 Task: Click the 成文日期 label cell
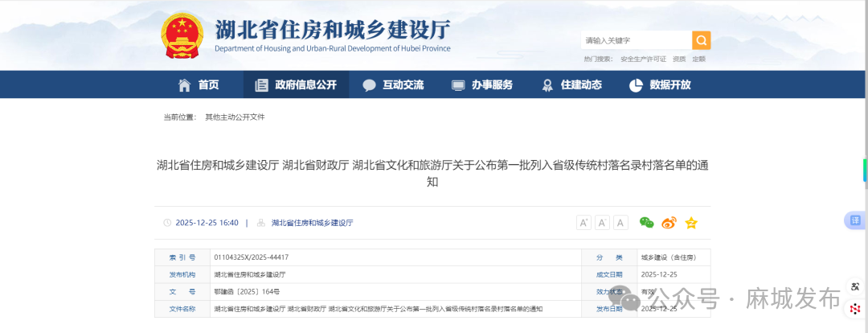(x=609, y=275)
